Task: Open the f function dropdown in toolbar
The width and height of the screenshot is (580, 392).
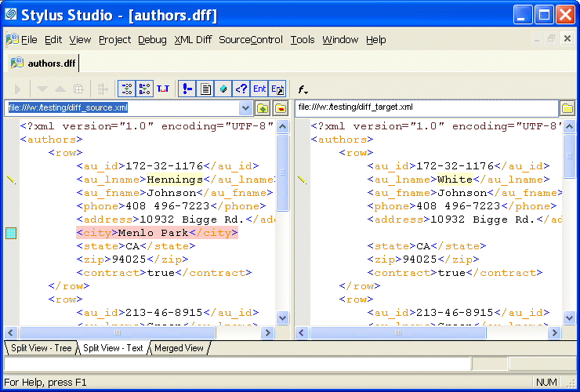Action: tap(303, 90)
